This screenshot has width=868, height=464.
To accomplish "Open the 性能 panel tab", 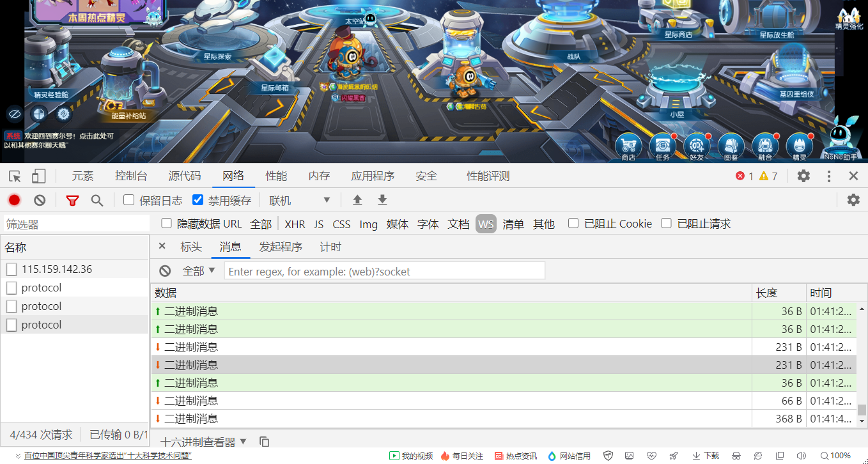I will tap(277, 176).
